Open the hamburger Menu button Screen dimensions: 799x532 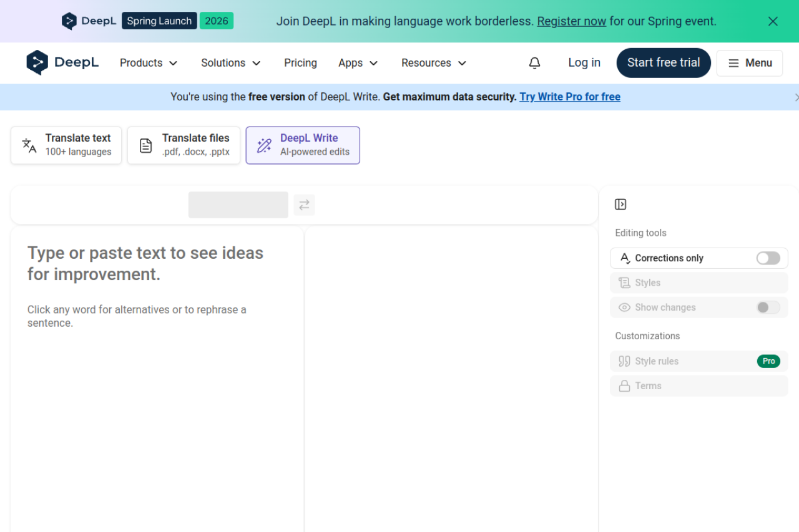pyautogui.click(x=749, y=63)
